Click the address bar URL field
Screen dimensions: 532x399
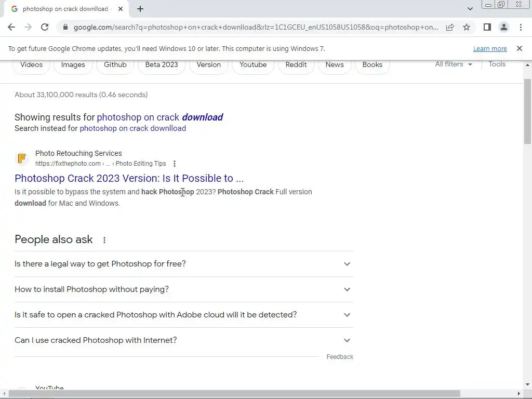pos(256,27)
